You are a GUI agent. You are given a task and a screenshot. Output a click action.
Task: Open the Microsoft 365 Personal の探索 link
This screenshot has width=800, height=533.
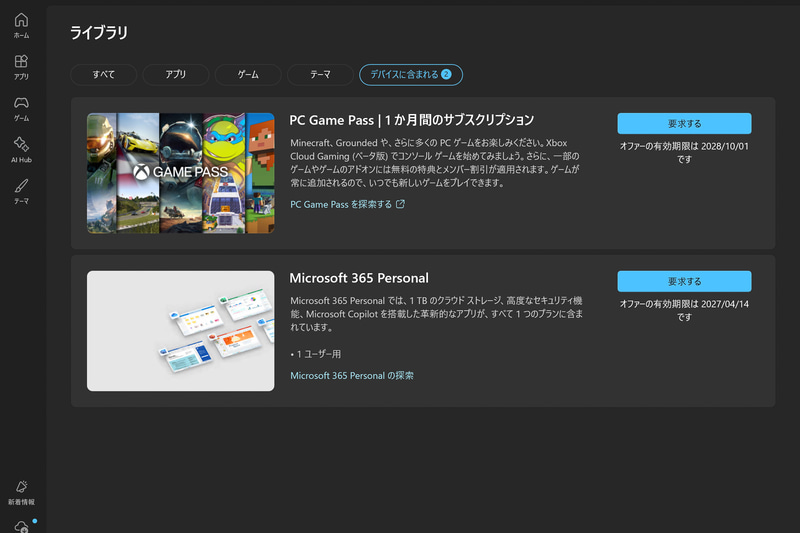tap(352, 376)
